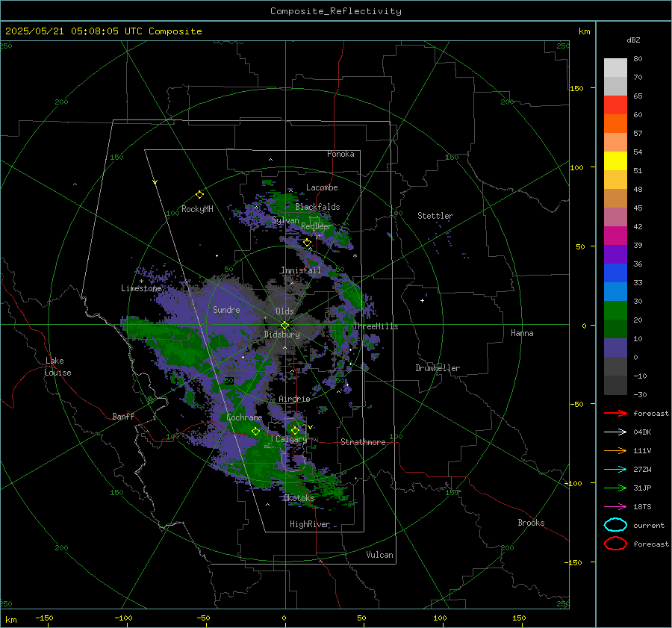Viewport: 672px width, 628px height.
Task: Pick the 42 dBZ magenta swatch
Action: click(615, 235)
